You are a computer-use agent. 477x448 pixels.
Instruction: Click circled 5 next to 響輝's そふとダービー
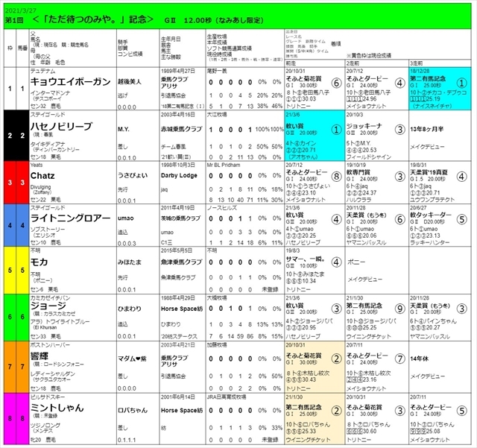[x=399, y=358]
